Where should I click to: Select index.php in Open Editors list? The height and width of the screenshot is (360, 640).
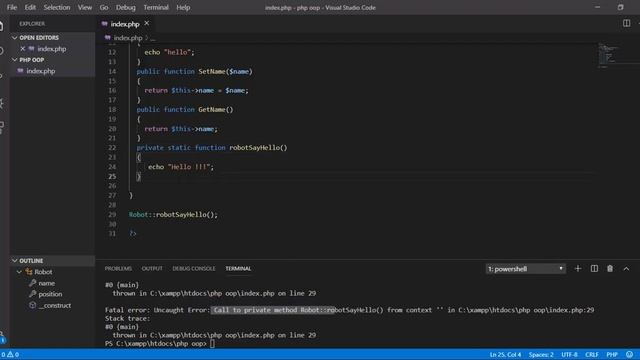[51, 49]
